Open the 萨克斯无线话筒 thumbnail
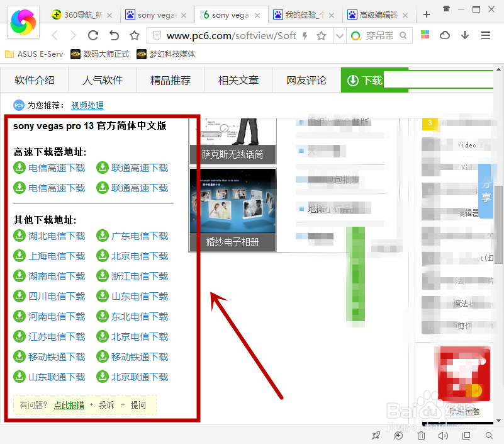 coord(232,141)
